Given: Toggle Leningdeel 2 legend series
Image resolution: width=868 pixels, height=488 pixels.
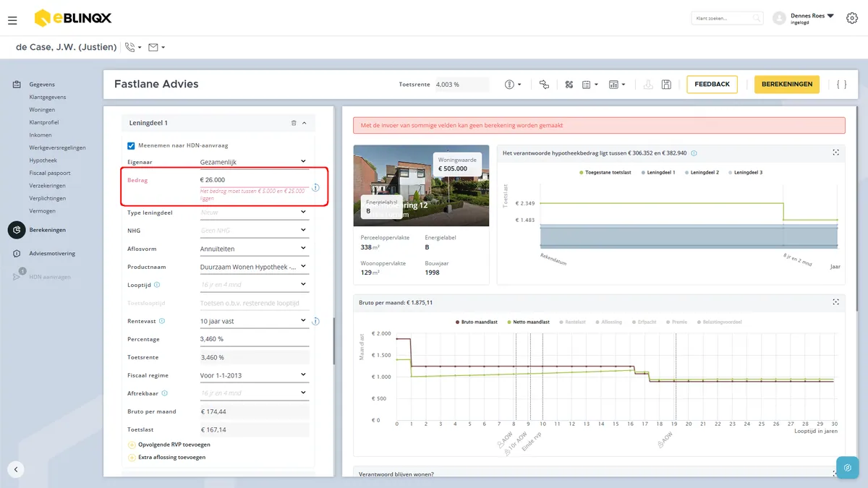Looking at the screenshot, I should [x=702, y=173].
